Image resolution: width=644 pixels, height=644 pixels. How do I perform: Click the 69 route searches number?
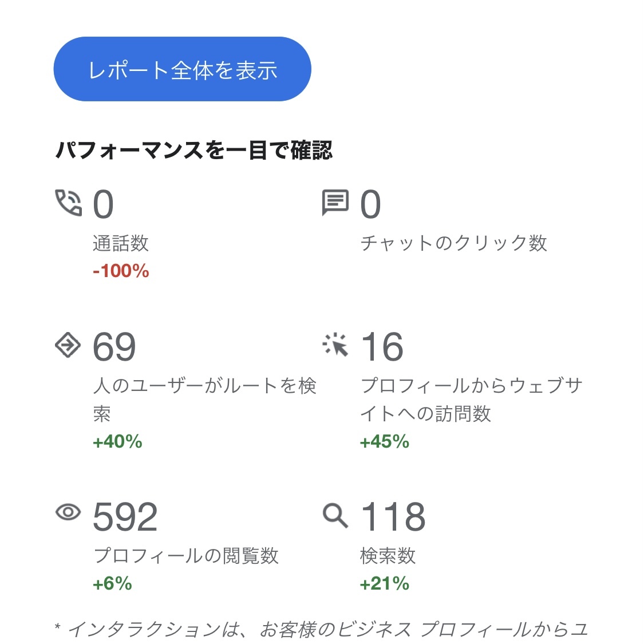click(114, 347)
